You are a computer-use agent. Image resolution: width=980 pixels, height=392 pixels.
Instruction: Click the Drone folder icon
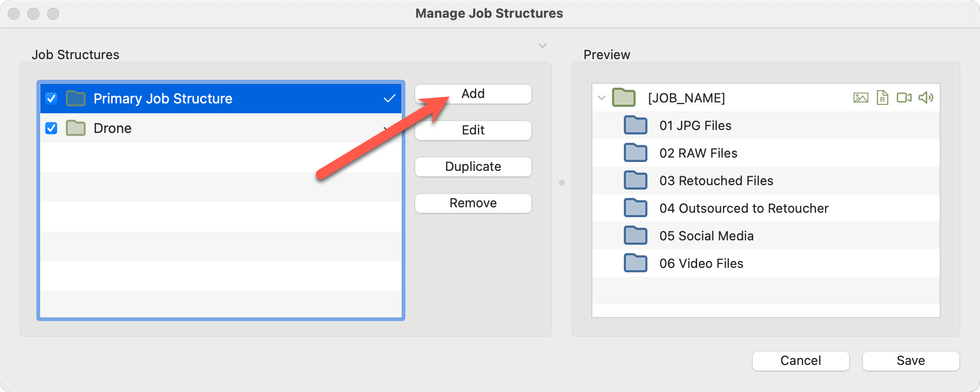click(x=76, y=128)
